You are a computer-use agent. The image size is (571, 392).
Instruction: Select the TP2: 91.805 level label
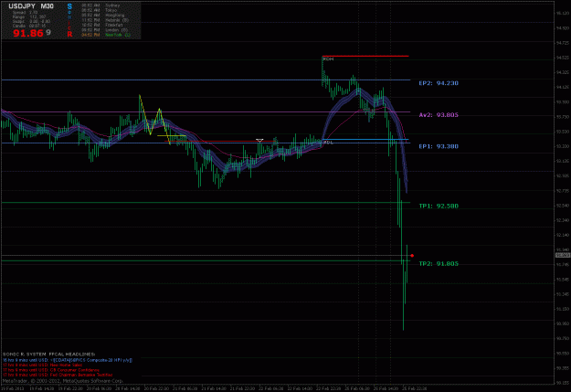(439, 263)
